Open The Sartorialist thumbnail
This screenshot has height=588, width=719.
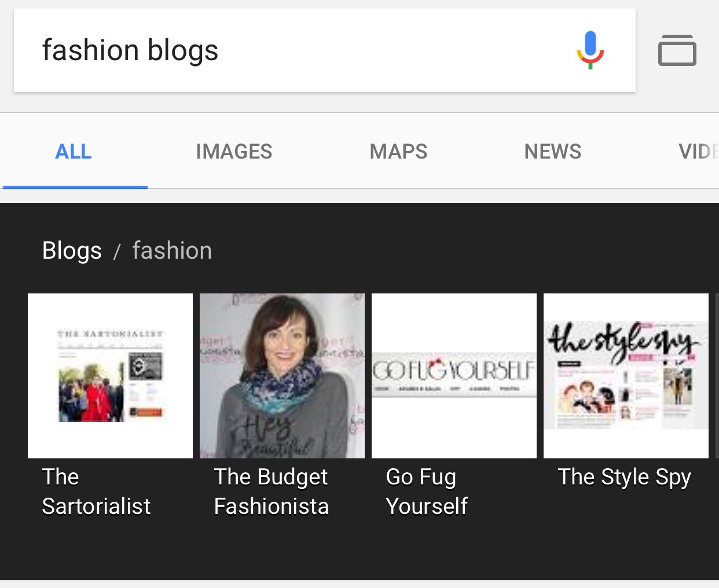[x=110, y=376]
